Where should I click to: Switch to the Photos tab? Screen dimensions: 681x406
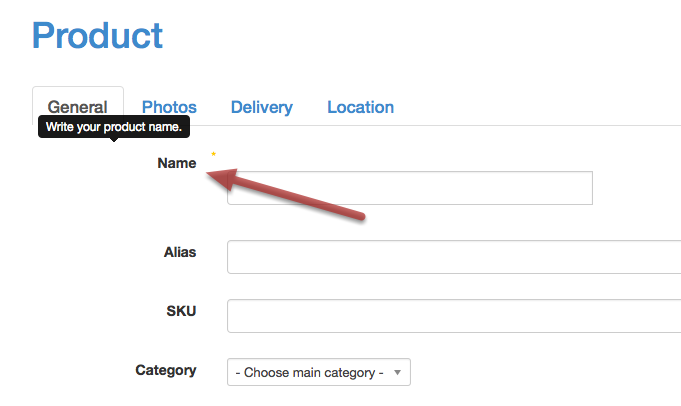[x=169, y=107]
